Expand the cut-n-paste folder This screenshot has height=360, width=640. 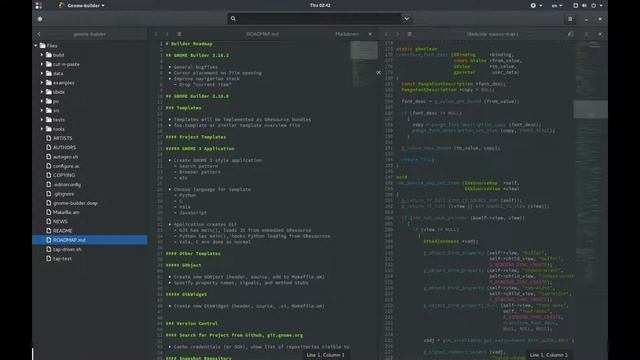[x=42, y=64]
